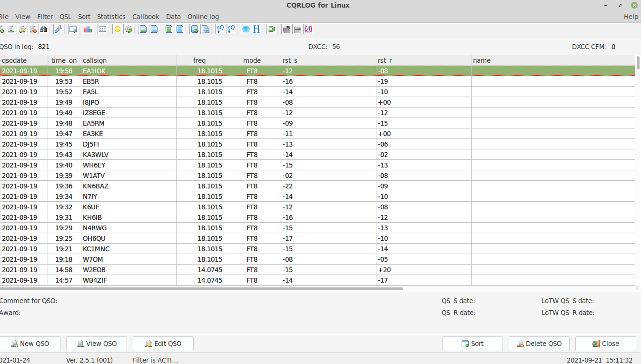641x364 pixels.
Task: Click the mode column header
Action: [x=252, y=60]
